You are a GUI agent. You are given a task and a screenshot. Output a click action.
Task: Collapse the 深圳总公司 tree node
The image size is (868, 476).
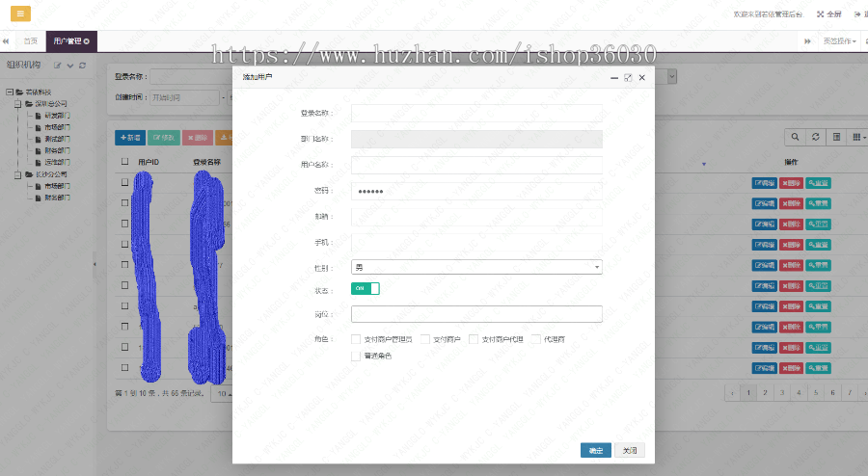coord(18,103)
